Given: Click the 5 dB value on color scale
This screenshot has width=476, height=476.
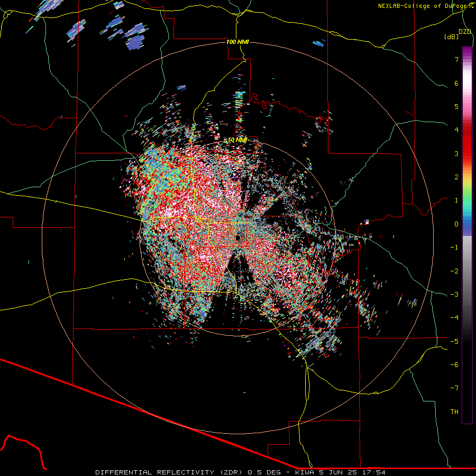Looking at the screenshot, I should (456, 106).
